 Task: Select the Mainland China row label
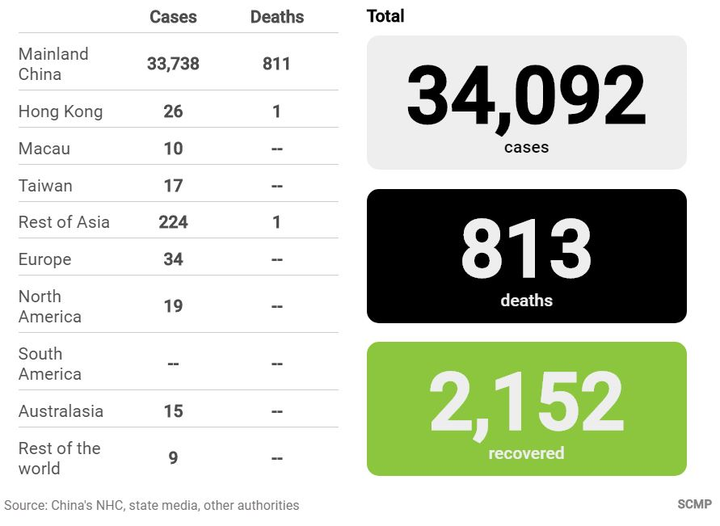click(x=53, y=64)
